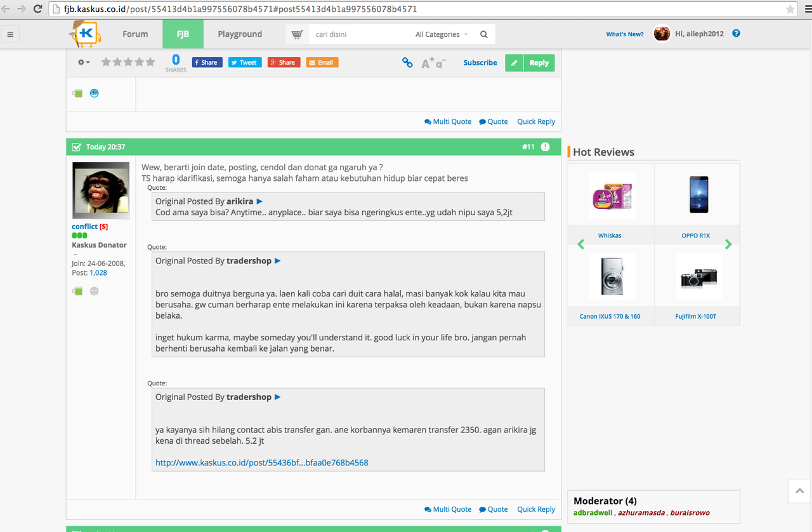Viewport: 812px width, 532px height.
Task: Share thread via Email button
Action: pyautogui.click(x=322, y=62)
